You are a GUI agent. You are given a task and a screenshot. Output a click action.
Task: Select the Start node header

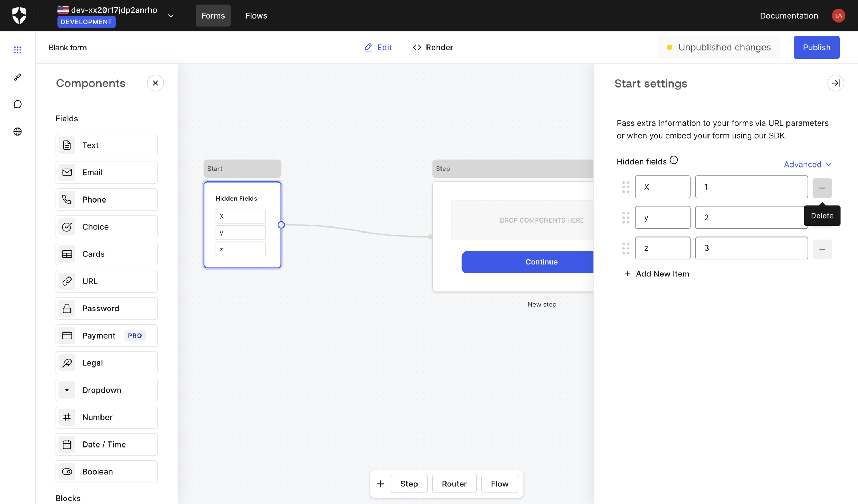coord(242,169)
